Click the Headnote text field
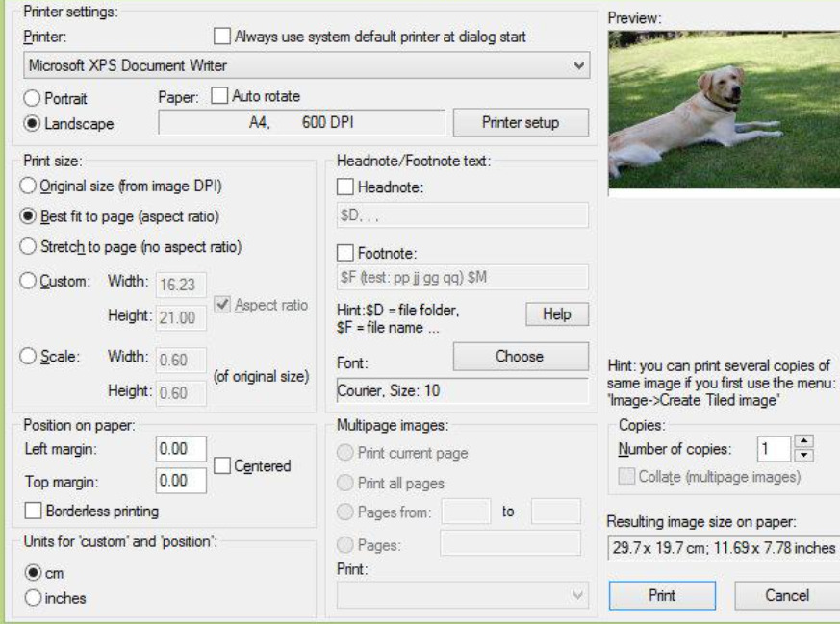840x624 pixels. 462,215
